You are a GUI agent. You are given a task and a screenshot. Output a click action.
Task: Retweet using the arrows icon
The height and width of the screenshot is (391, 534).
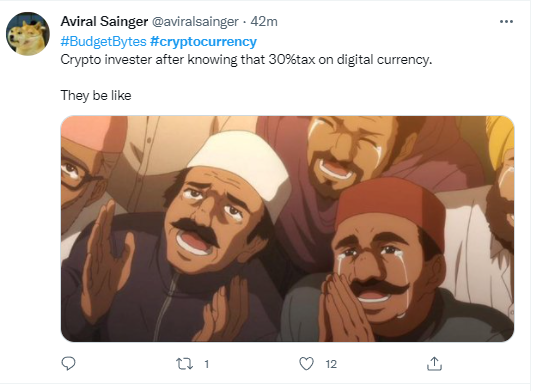click(185, 364)
